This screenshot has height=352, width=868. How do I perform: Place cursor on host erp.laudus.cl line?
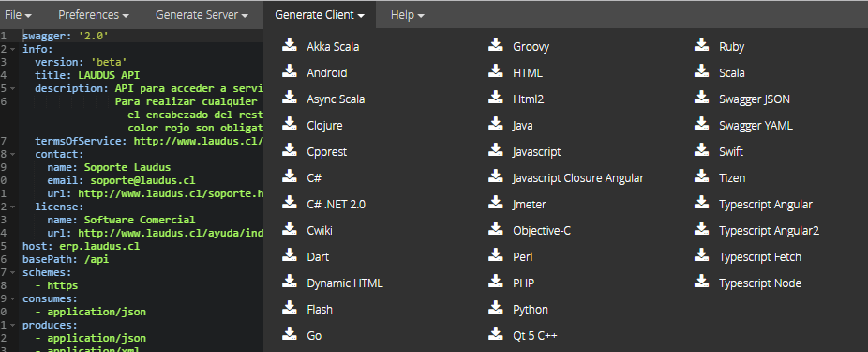[81, 246]
